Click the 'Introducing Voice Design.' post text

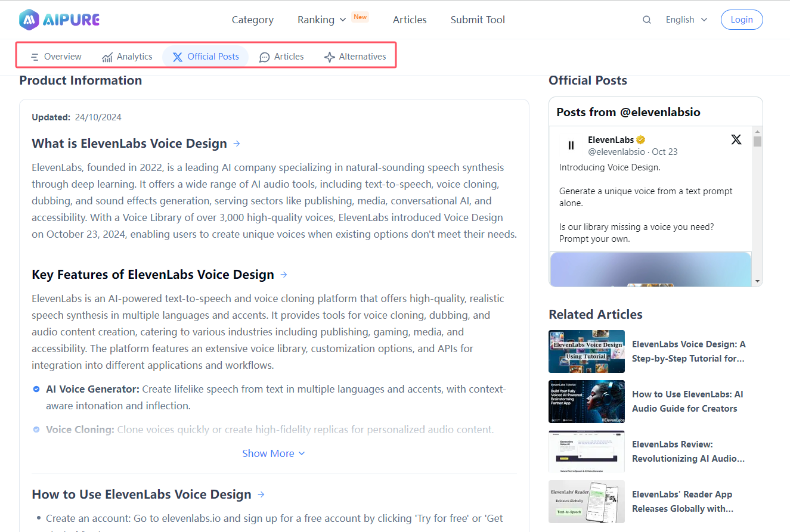pyautogui.click(x=610, y=167)
